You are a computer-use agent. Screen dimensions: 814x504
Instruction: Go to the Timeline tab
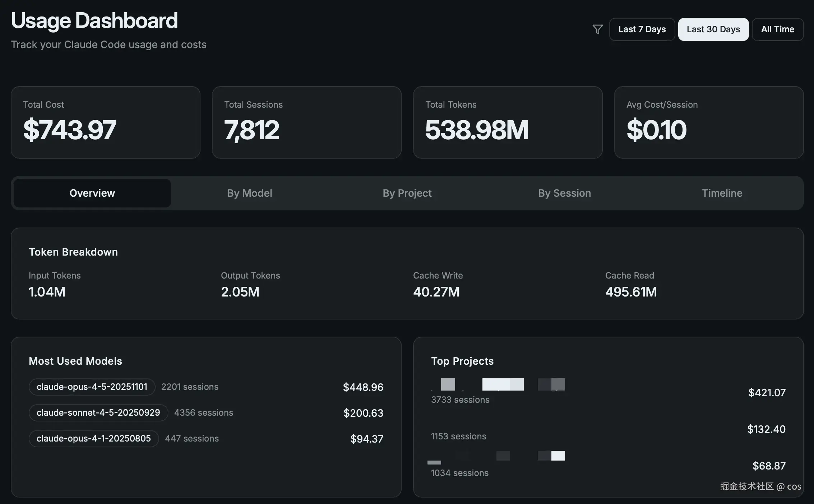[722, 193]
